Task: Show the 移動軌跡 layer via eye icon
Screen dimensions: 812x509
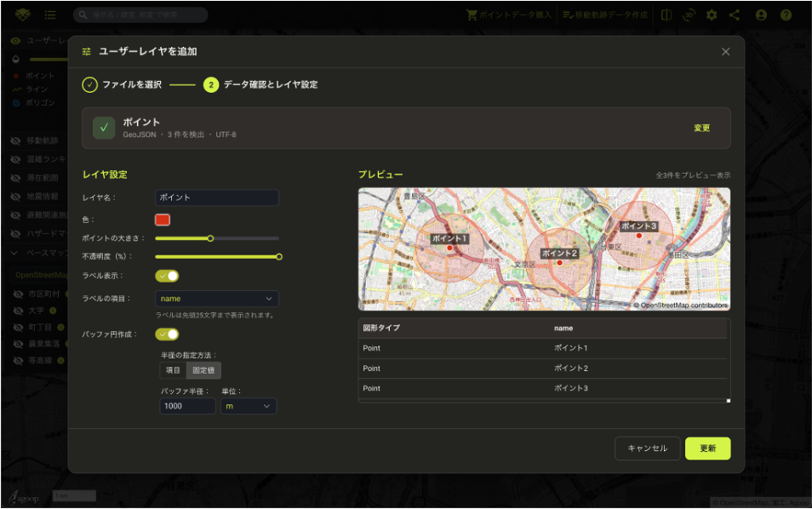Action: tap(15, 140)
